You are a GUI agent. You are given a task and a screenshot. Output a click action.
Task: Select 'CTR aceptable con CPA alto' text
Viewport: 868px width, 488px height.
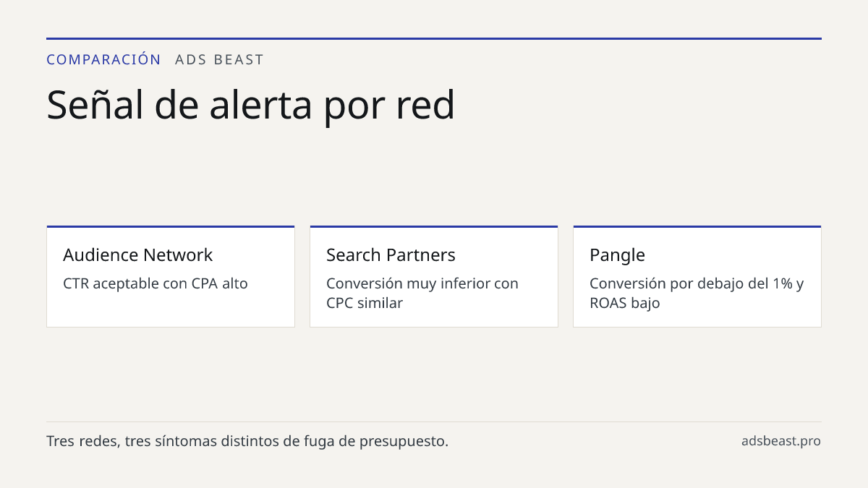pos(156,283)
